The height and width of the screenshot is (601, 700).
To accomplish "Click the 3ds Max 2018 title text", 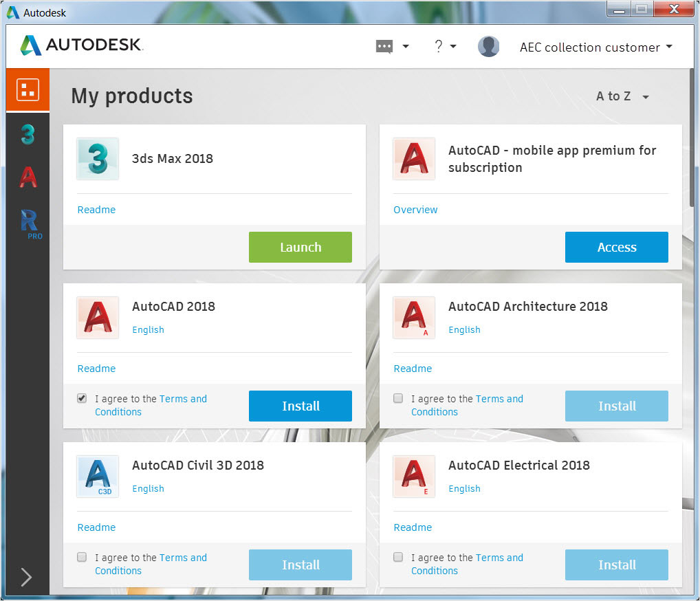I will (x=173, y=159).
